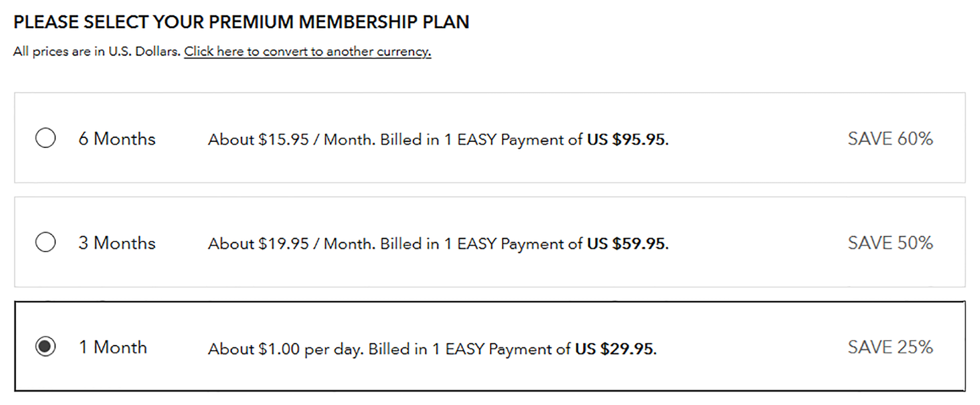Click the bold US $29.95 price
Screen dimensions: 980x405
pyautogui.click(x=615, y=349)
